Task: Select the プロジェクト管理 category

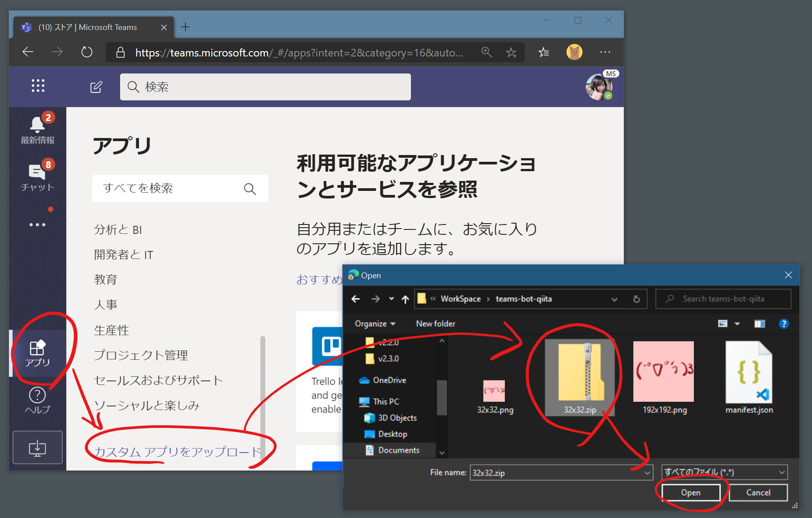Action: coord(141,355)
